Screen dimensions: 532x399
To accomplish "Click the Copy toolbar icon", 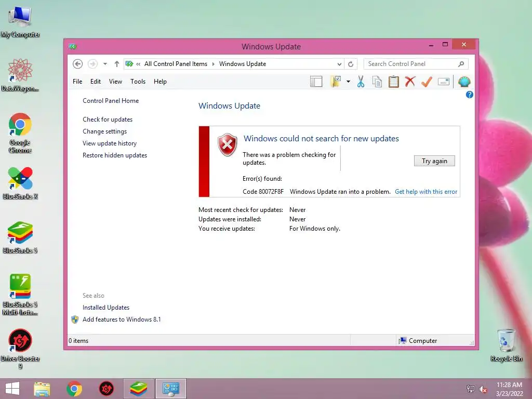I will (377, 82).
